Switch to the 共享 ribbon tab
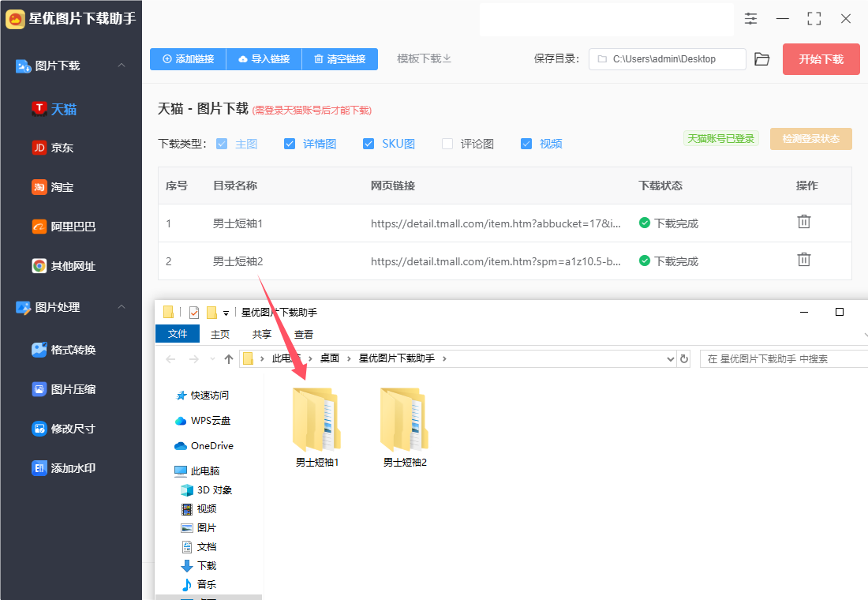 (x=262, y=334)
